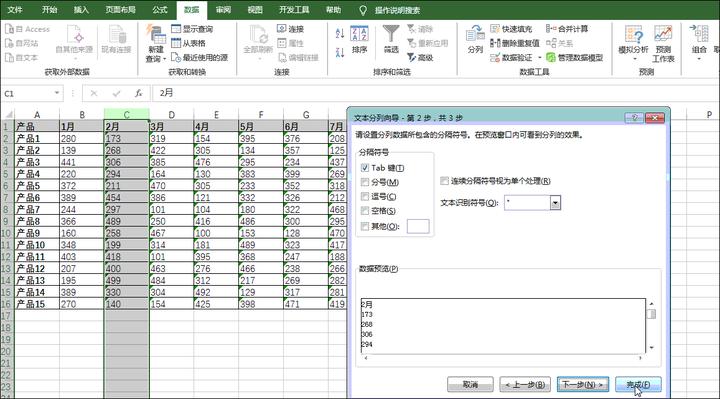
Task: Click Clear filter (清除)
Action: (420, 29)
